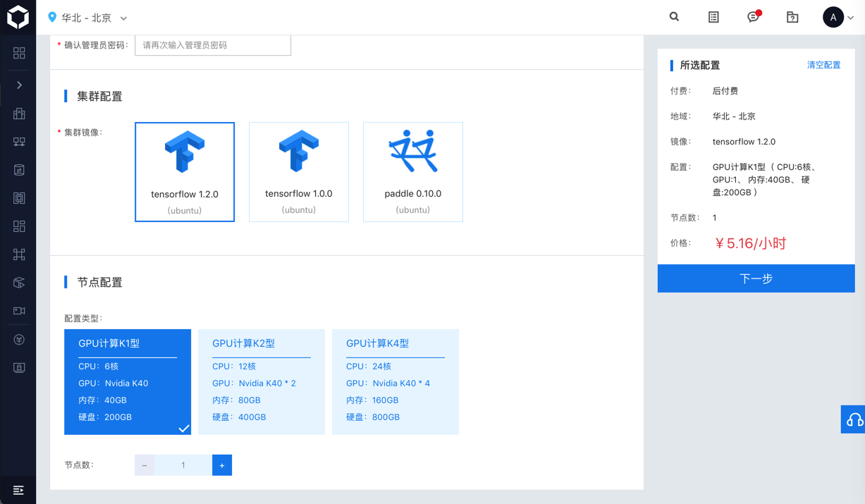Open the database cylinder icon in sidebar
Viewport: 865px width, 504px height.
tap(19, 170)
